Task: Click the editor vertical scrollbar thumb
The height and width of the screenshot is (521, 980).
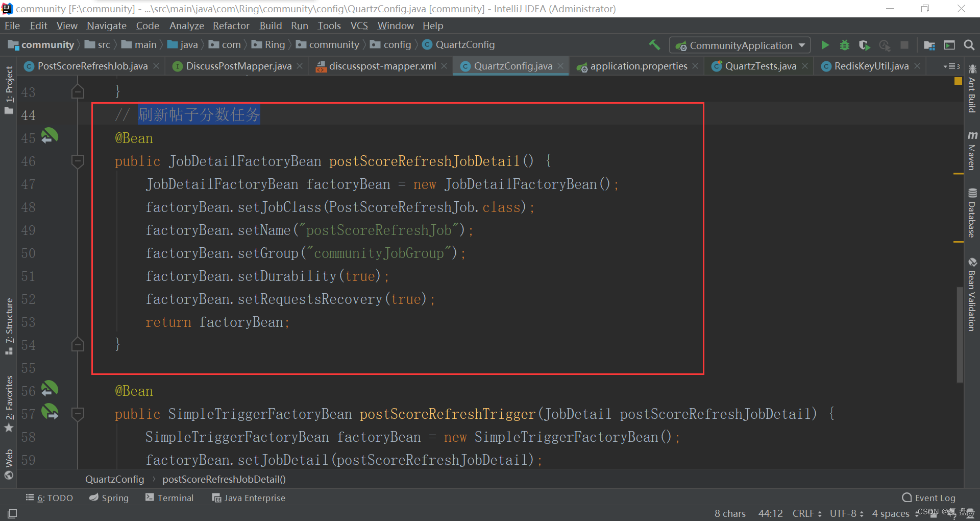Action: pos(960,335)
